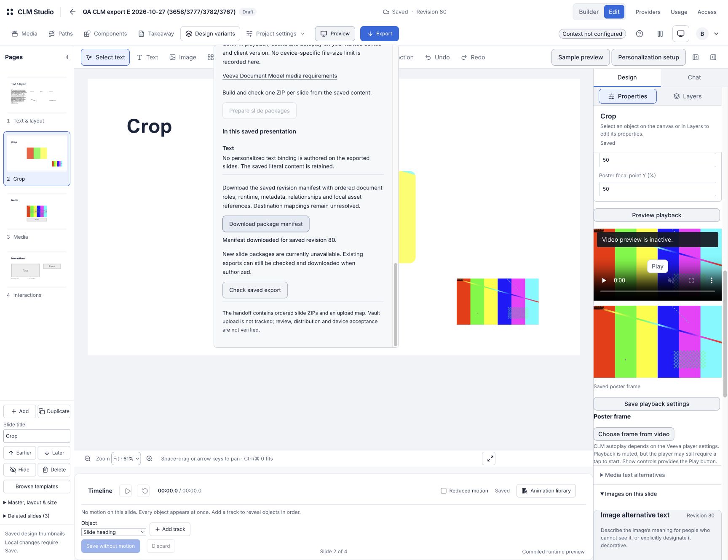
Task: Switch to Edit mode
Action: (614, 12)
